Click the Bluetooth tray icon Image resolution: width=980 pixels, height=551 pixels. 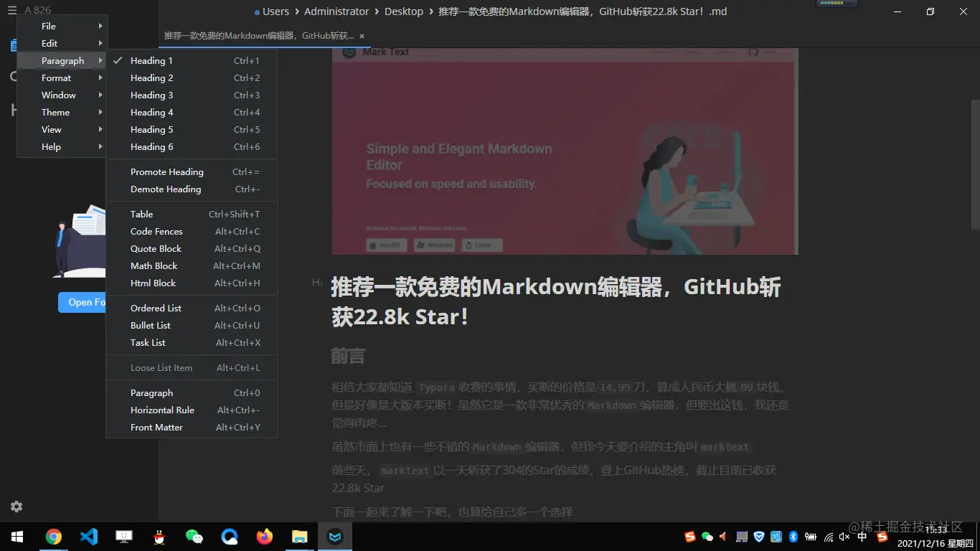[793, 537]
